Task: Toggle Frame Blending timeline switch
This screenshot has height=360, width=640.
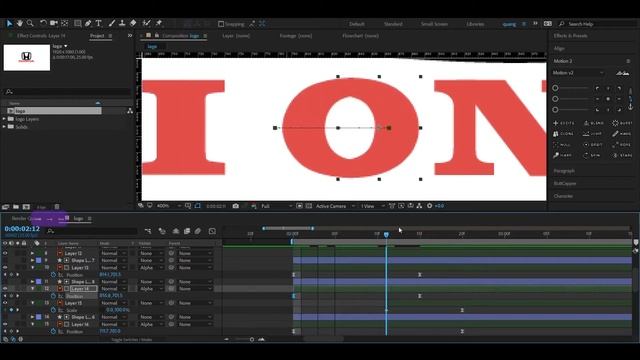Action: pyautogui.click(x=187, y=231)
